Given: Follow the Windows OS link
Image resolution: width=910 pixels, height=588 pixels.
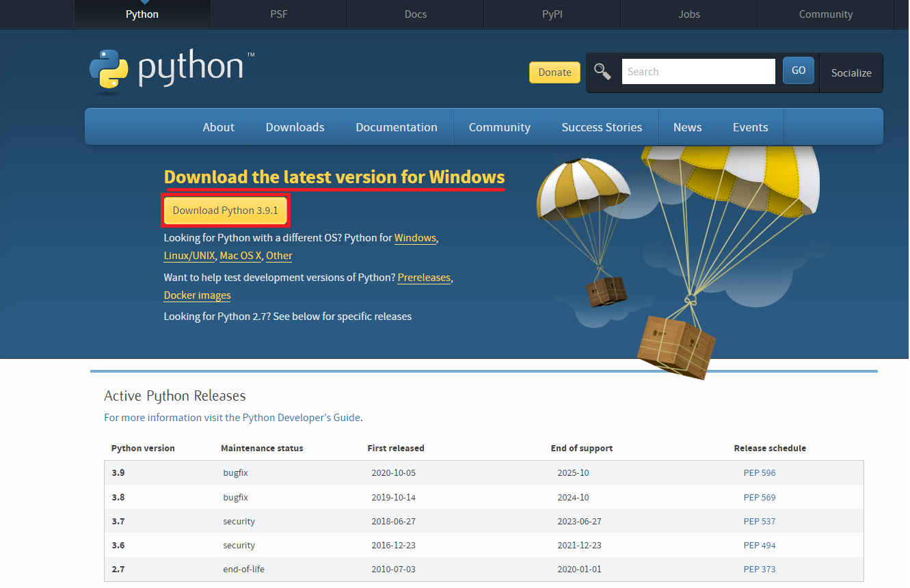Looking at the screenshot, I should coord(415,238).
